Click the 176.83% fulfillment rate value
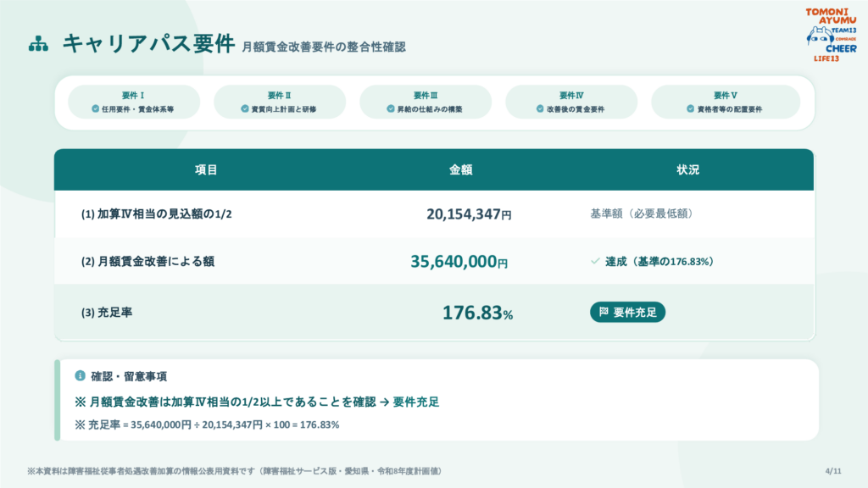 [x=477, y=313]
